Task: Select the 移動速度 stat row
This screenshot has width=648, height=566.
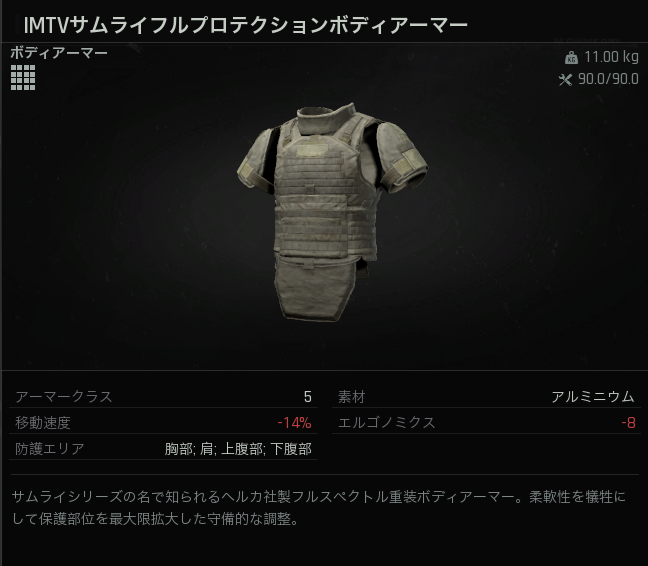Action: pyautogui.click(x=163, y=423)
